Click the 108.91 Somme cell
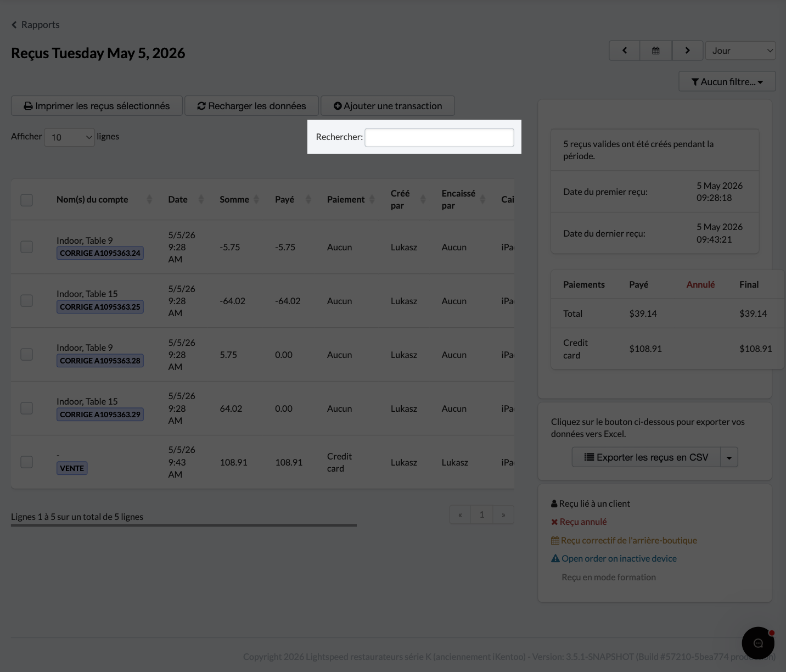Viewport: 786px width, 672px height. (x=233, y=462)
